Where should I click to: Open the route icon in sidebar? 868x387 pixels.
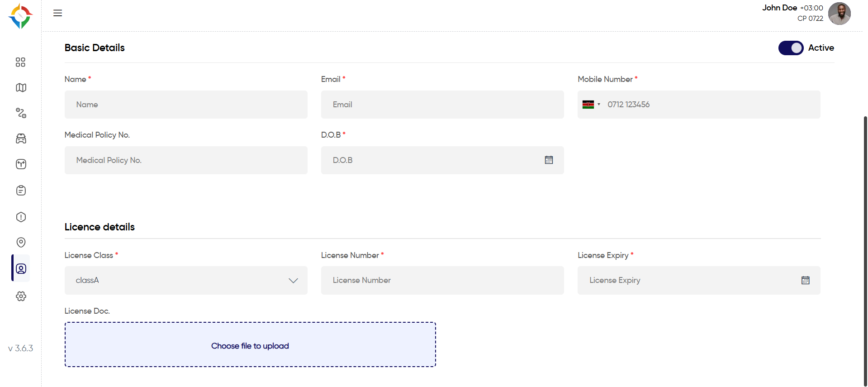pos(21,113)
